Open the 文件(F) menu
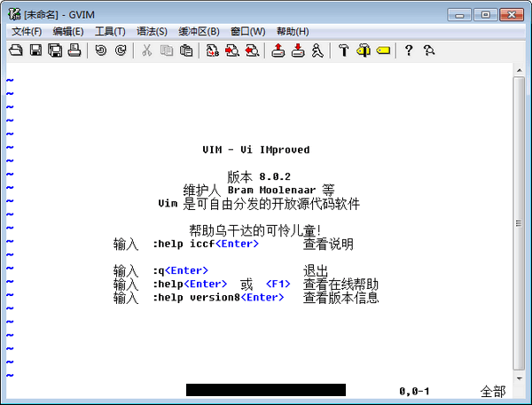This screenshot has width=532, height=405. pyautogui.click(x=27, y=31)
